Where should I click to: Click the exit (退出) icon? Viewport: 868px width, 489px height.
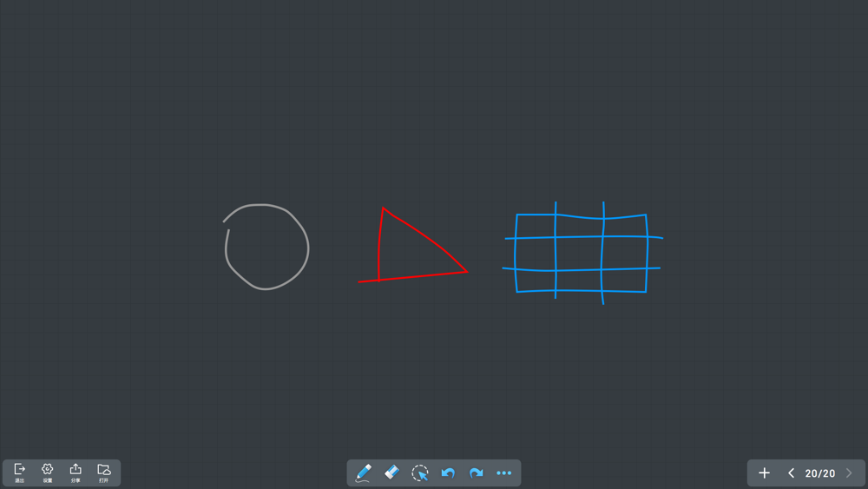(x=20, y=469)
